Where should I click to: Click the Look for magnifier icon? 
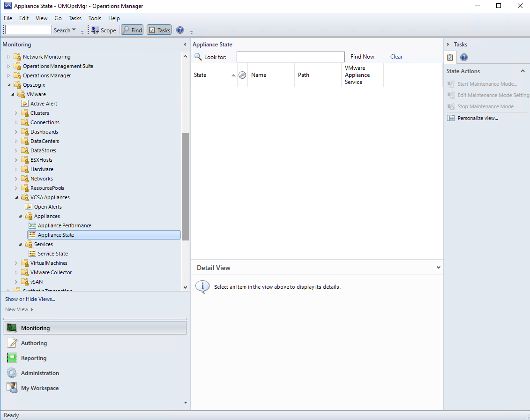[x=198, y=56]
